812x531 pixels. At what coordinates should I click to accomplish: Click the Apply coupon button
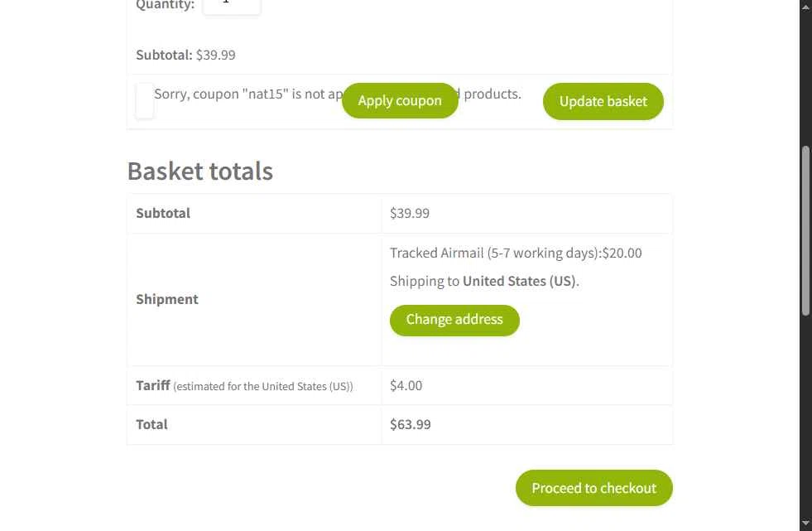pos(400,100)
